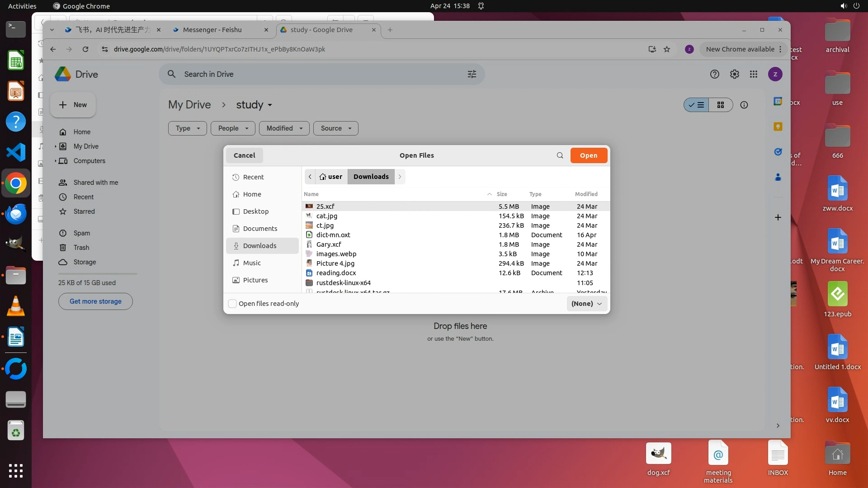868x488 pixels.
Task: Open the (None) file filter dropdown
Action: 586,304
